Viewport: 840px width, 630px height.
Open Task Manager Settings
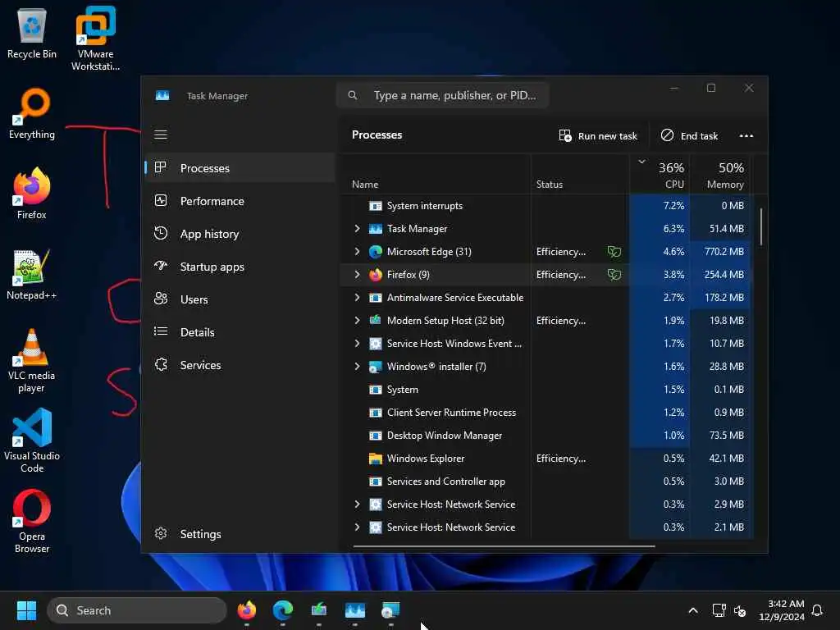point(240,534)
